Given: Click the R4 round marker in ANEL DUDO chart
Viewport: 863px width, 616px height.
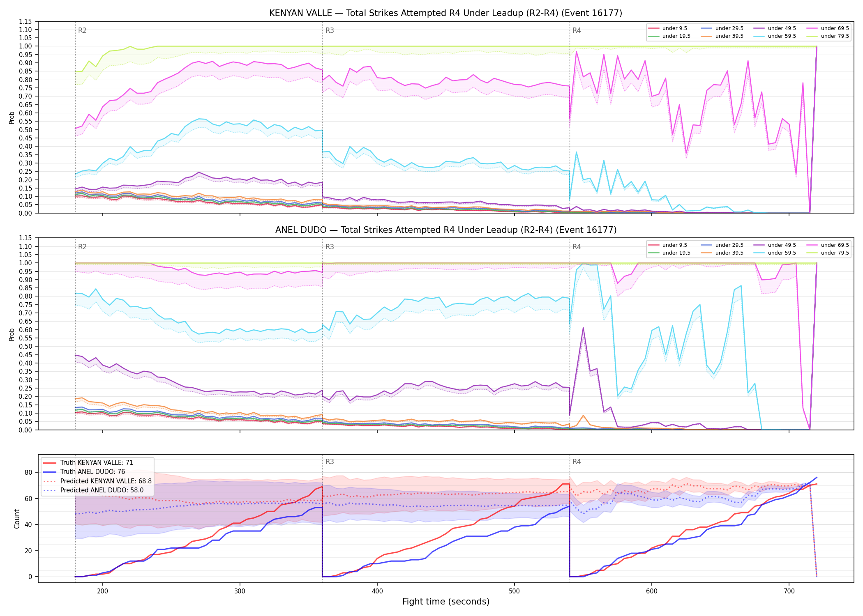Looking at the screenshot, I should [x=577, y=247].
